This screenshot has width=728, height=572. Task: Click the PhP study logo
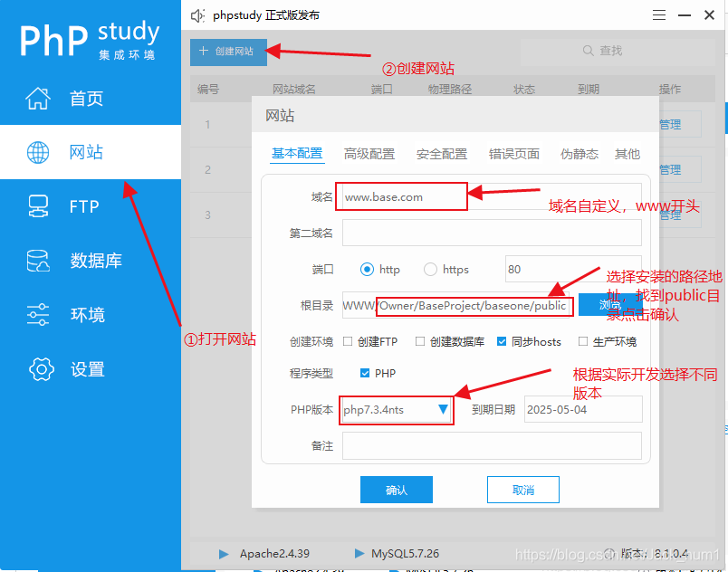click(x=89, y=40)
